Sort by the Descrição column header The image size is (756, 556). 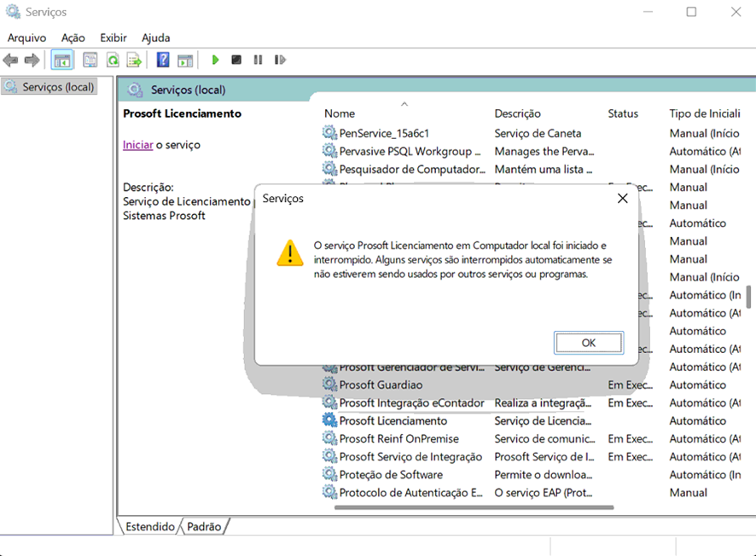(x=517, y=113)
